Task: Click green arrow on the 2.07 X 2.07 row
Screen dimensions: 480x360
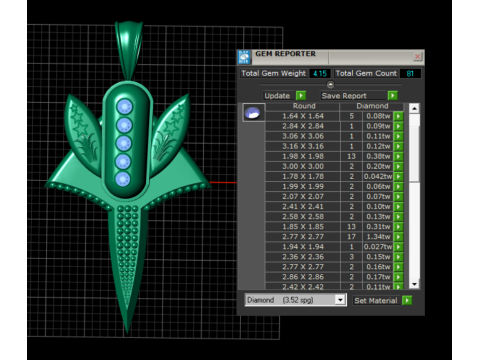Action: click(x=398, y=196)
